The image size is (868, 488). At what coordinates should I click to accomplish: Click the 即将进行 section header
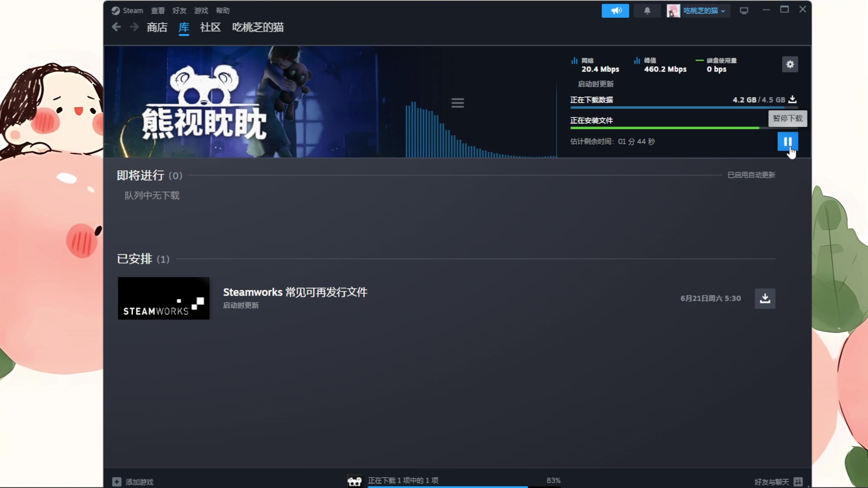149,175
